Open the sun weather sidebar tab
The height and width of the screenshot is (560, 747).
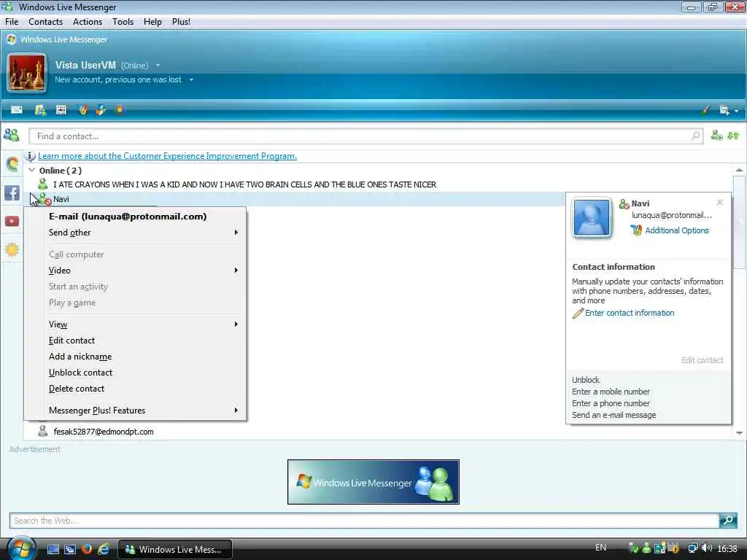pyautogui.click(x=12, y=249)
